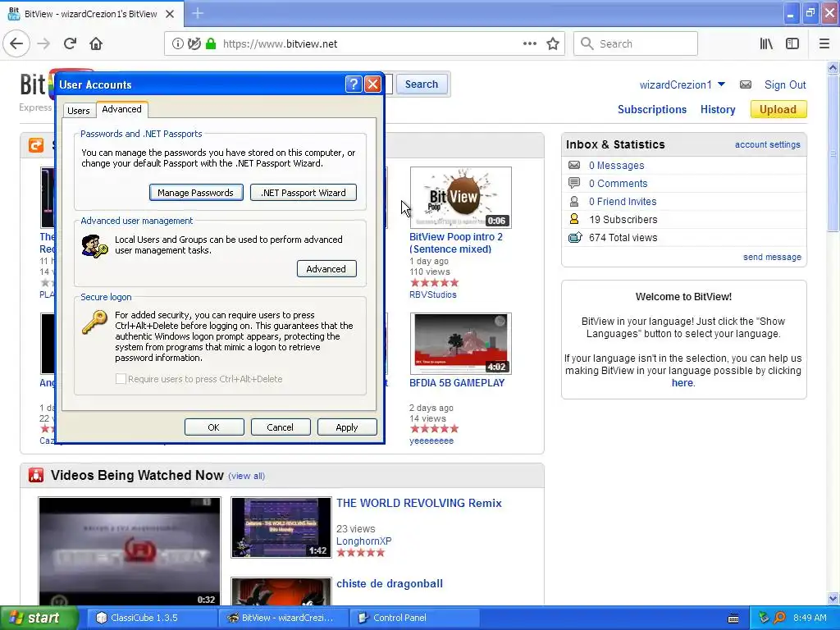Screen dimensions: 840x630
Task: Click the Friend Invites person icon
Action: coord(573,202)
